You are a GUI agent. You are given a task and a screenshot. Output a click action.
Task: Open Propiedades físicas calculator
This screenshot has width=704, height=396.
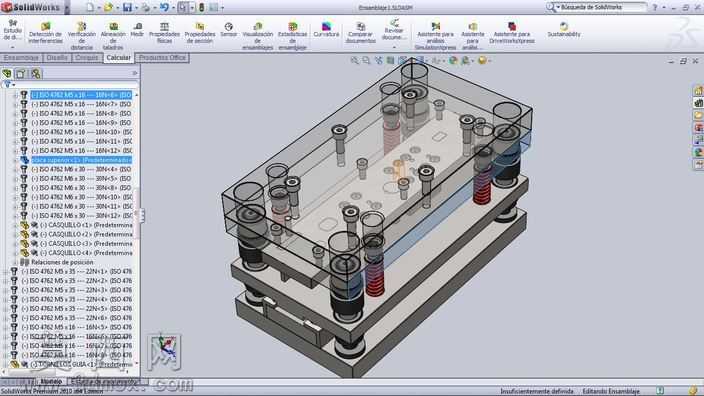tap(164, 33)
